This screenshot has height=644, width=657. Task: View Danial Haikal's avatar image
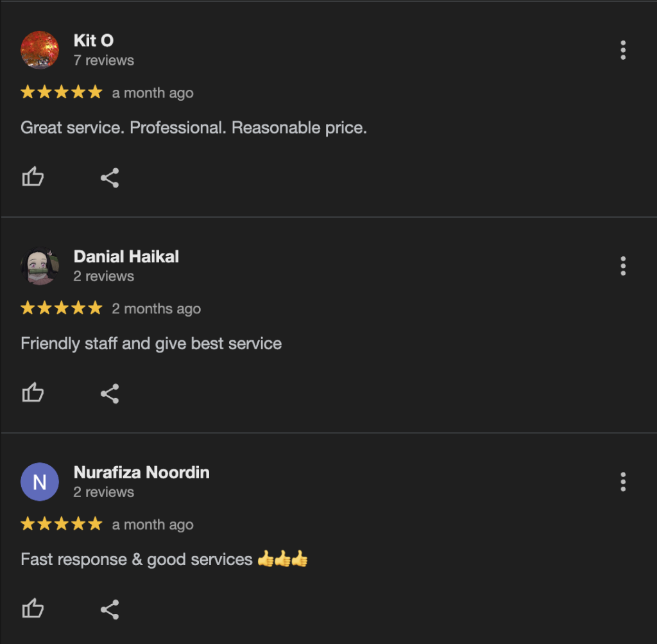pyautogui.click(x=40, y=266)
